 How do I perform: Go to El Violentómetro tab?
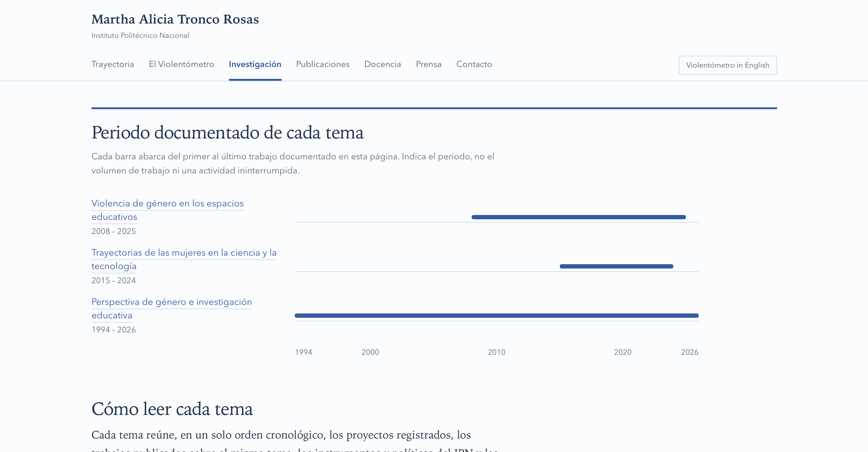click(181, 64)
